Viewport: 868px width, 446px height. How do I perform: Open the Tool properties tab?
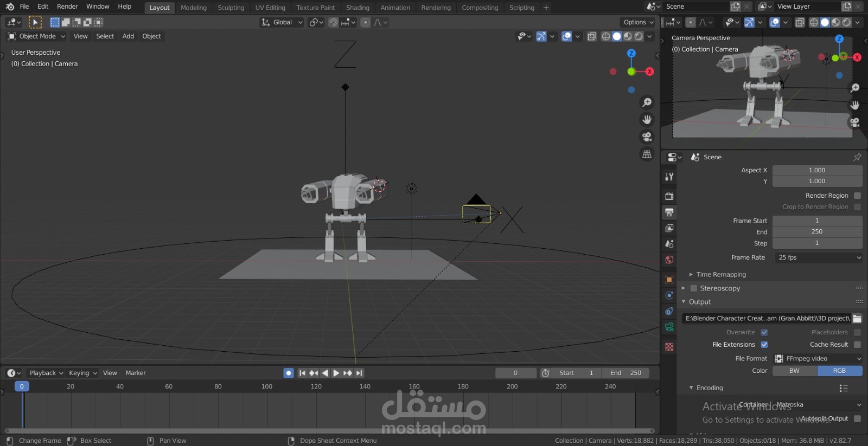(669, 177)
